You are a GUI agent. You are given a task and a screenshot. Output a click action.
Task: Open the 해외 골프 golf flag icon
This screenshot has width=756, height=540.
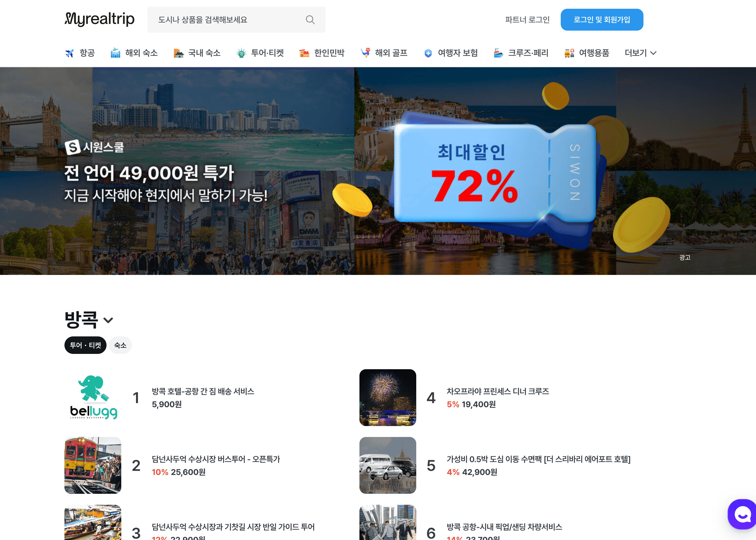tap(365, 53)
